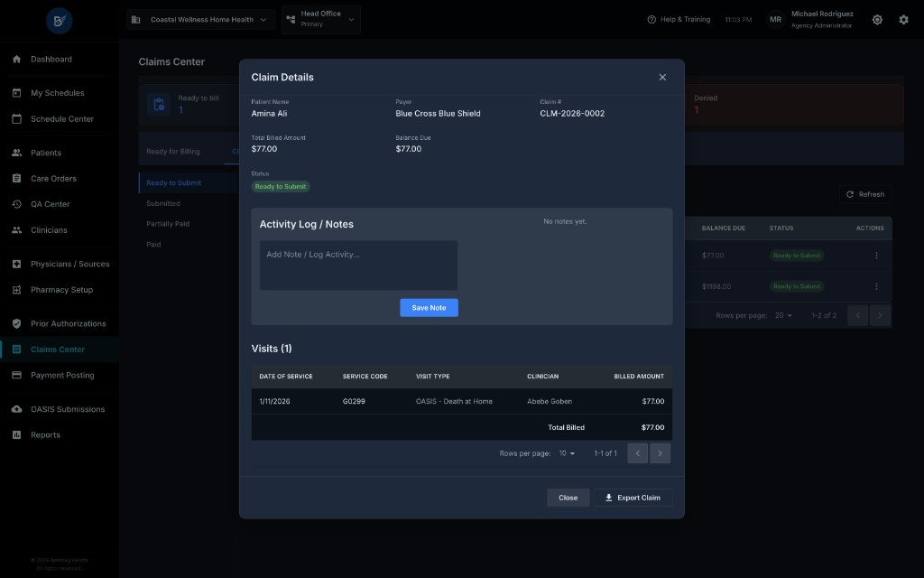Viewport: 924px width, 578px height.
Task: Change visits table rows per page dropdown
Action: pos(567,453)
